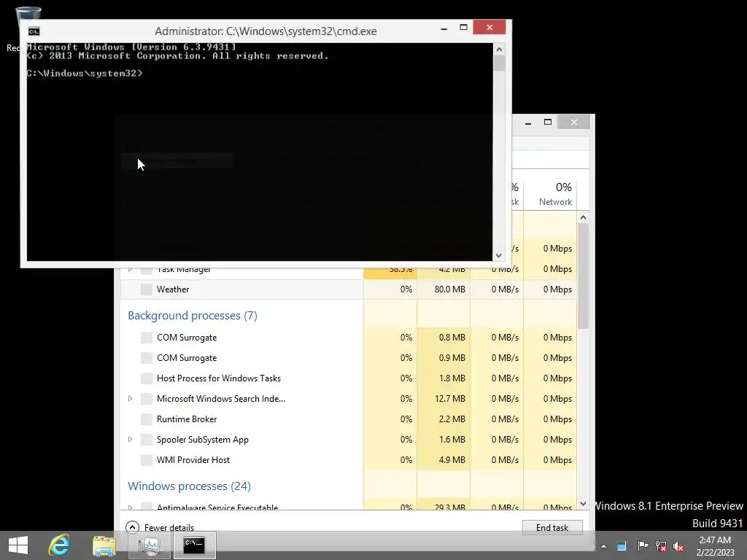
Task: Click the 80.0 MB memory value for Weather
Action: (x=449, y=289)
